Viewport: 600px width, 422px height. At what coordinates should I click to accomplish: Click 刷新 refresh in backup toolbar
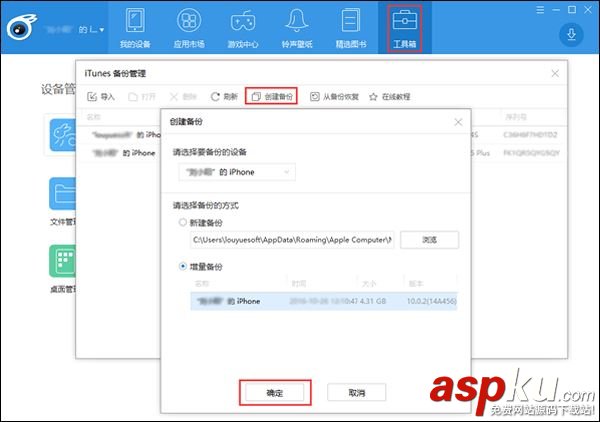tap(224, 97)
